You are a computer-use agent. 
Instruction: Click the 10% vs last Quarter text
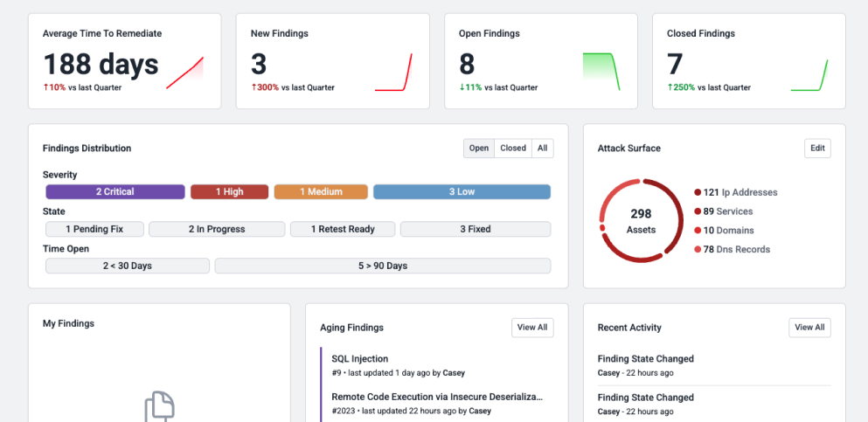point(82,87)
